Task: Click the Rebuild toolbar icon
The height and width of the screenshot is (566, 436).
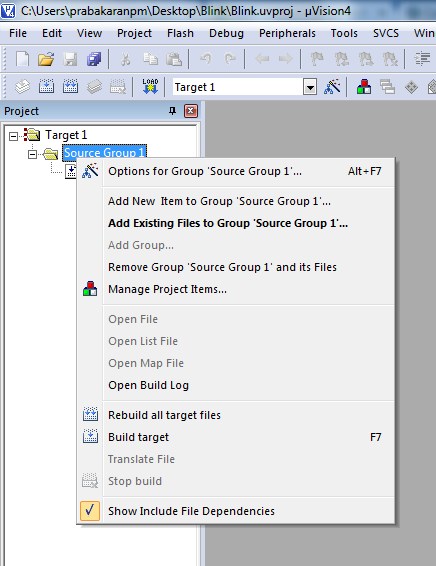Action: point(70,87)
